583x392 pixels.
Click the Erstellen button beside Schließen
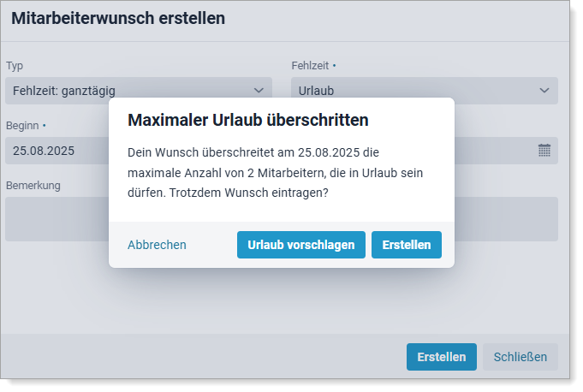442,357
